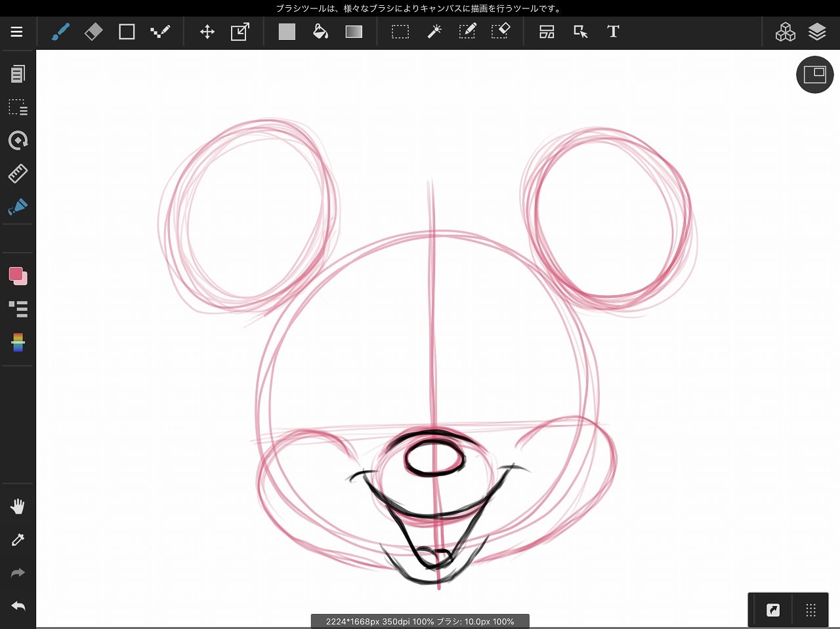Toggle the Ruler snap guide

(x=18, y=173)
